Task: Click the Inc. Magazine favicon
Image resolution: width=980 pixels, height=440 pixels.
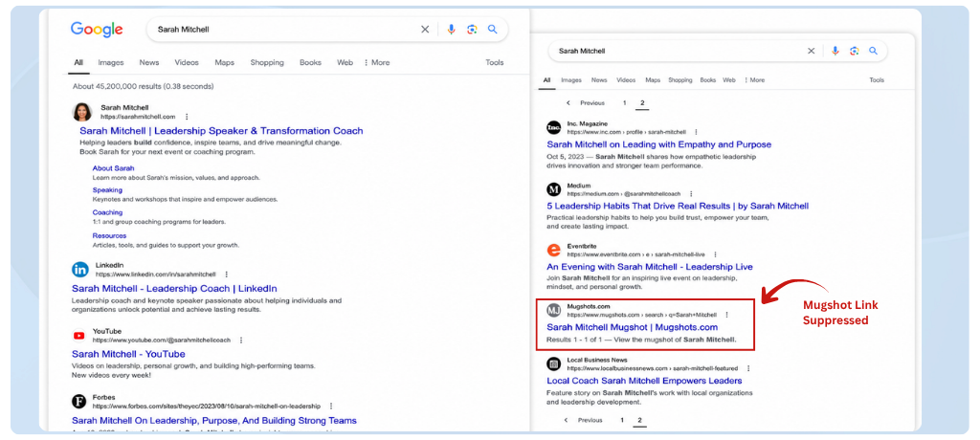Action: [554, 127]
